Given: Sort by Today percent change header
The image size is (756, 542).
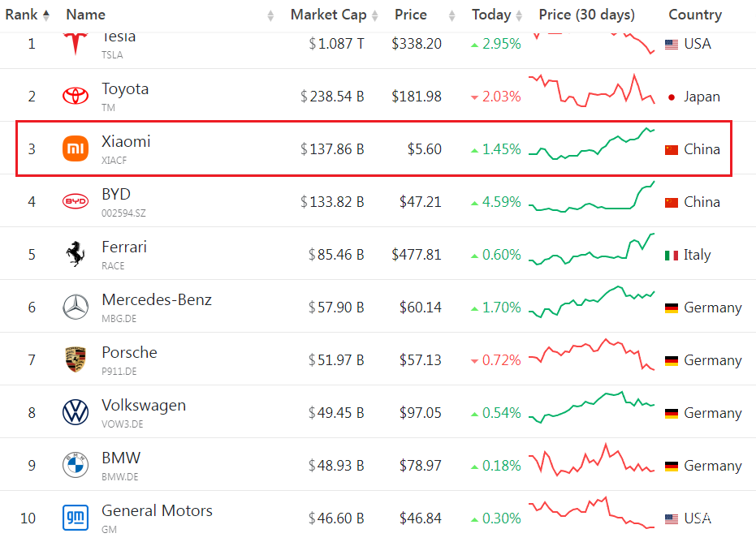Looking at the screenshot, I should click(491, 15).
